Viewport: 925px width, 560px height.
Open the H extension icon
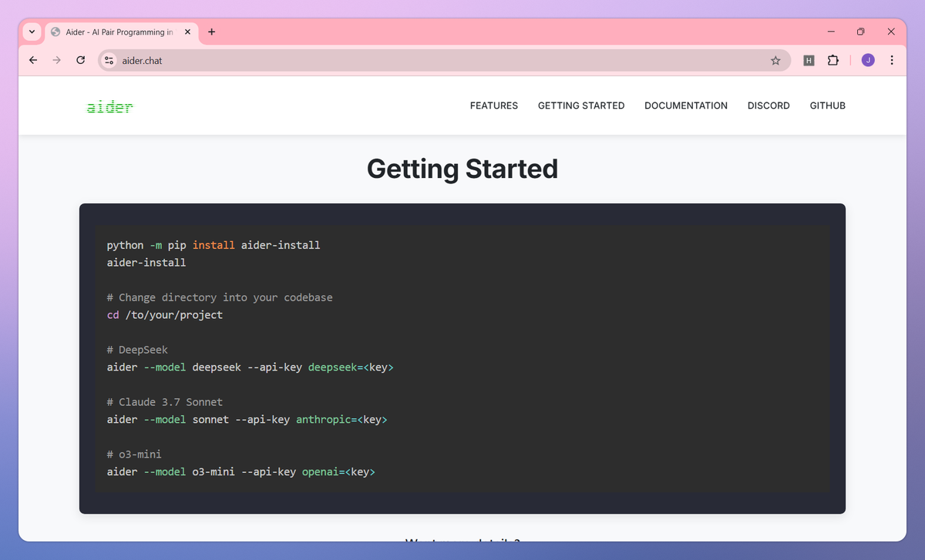click(x=809, y=60)
